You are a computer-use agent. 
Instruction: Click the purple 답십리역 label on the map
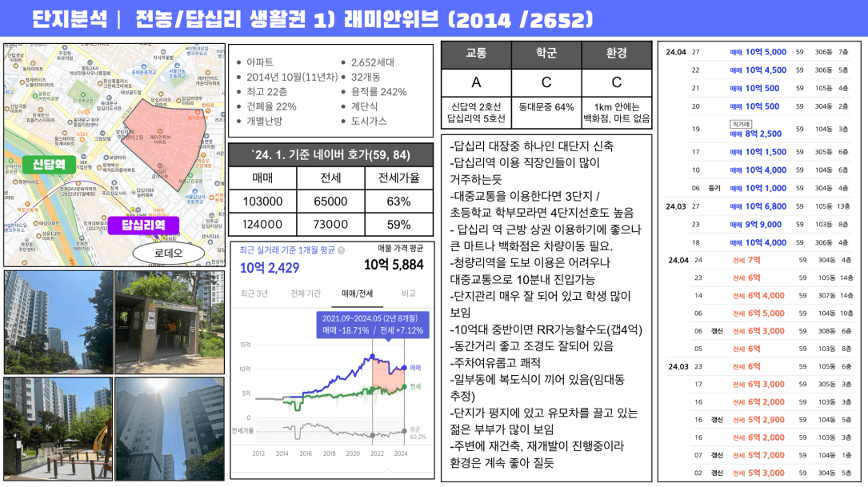tap(143, 226)
